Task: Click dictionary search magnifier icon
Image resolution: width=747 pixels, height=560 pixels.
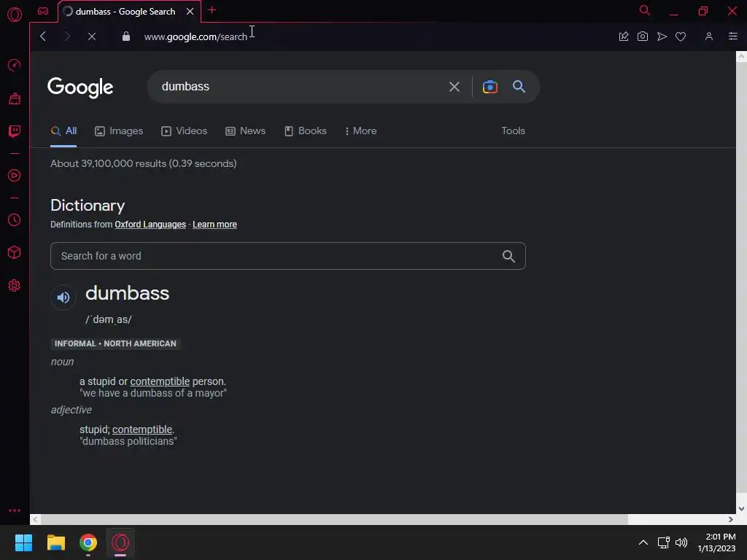Action: (x=508, y=256)
